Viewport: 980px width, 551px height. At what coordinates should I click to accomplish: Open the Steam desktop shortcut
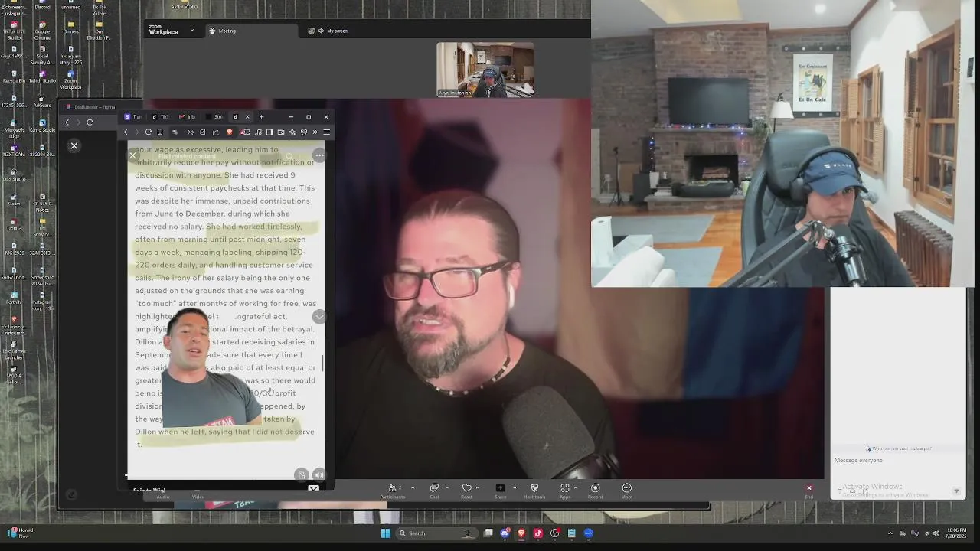14,199
